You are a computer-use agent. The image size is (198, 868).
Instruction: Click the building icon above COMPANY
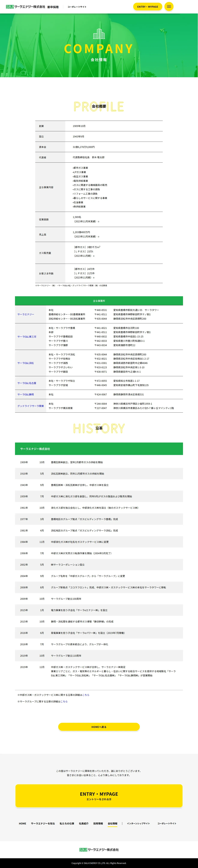99,34
